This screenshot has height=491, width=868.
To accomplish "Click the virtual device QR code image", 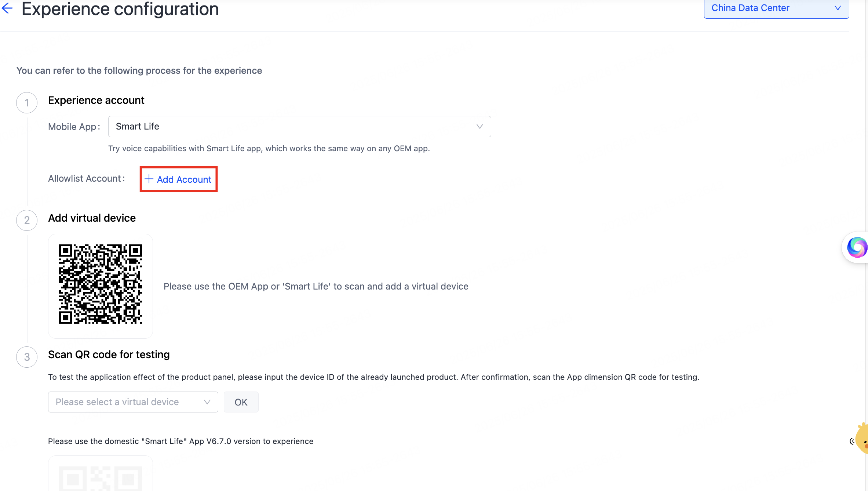I will pos(101,284).
